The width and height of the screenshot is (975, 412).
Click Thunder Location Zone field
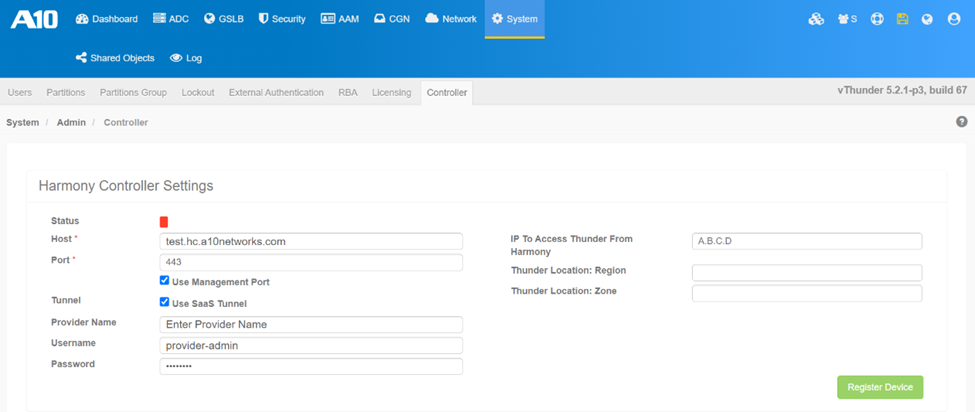(806, 293)
